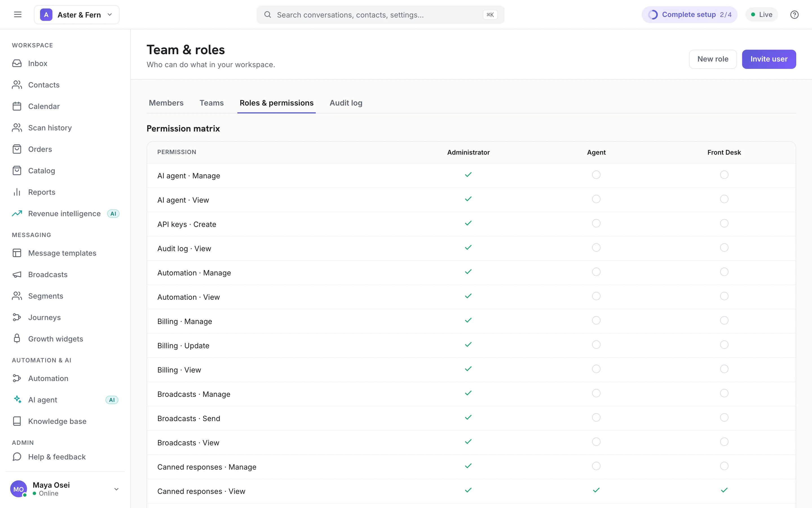Enable API keys Create for Front Desk

[x=724, y=224]
